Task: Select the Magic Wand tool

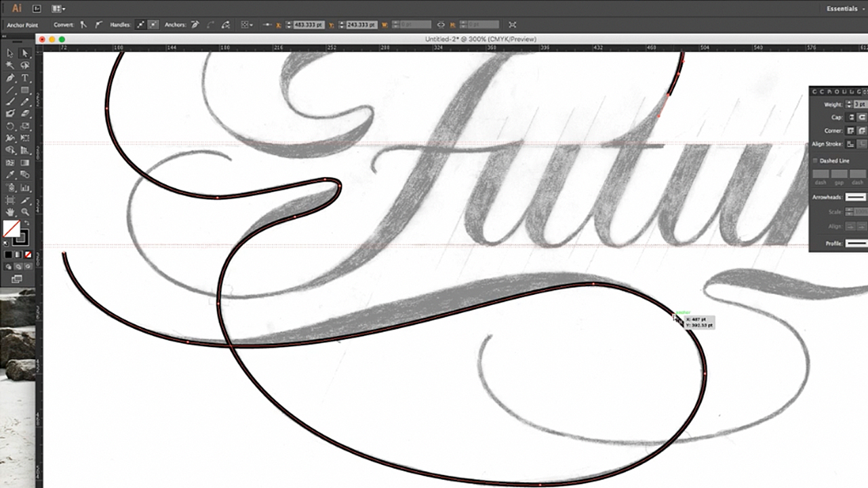Action: [8, 64]
